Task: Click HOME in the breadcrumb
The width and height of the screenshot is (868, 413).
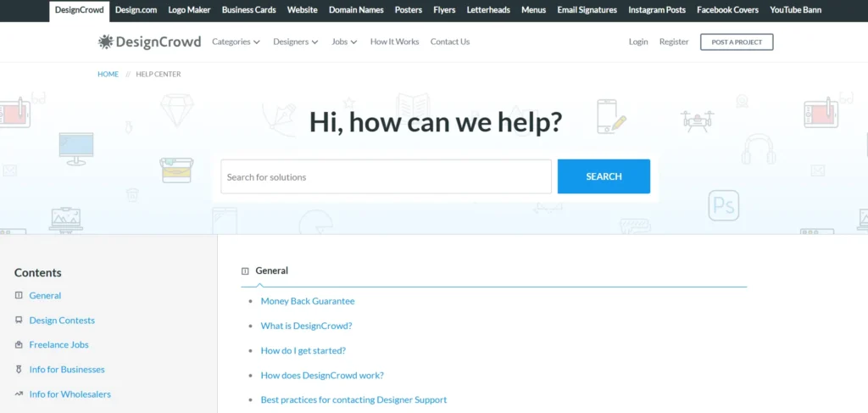Action: pos(108,75)
